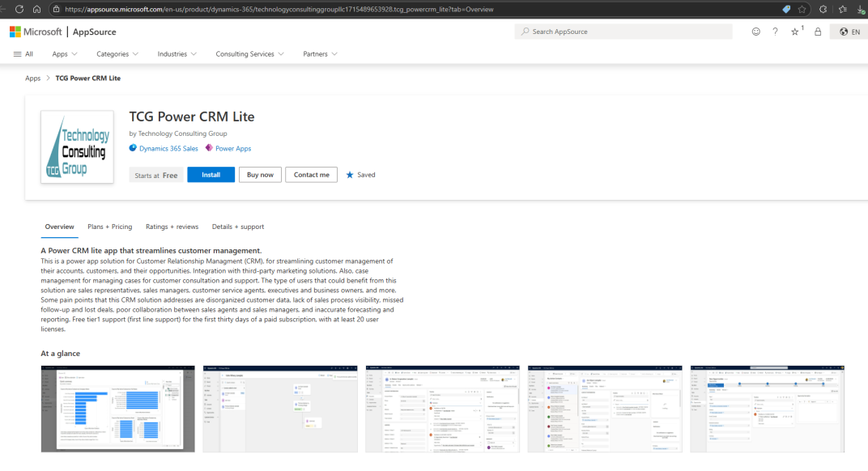Open saved items star in header

[x=795, y=32]
